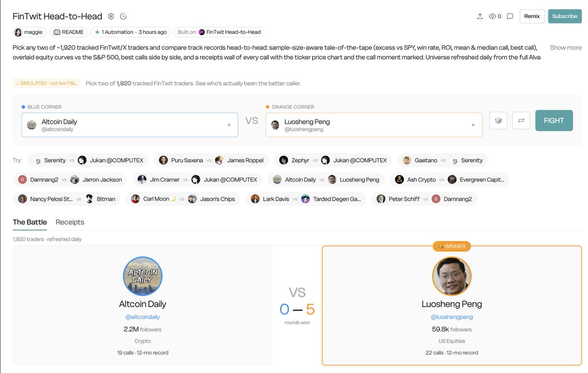This screenshot has height=373, width=588.
Task: Click the page title FinTwit Head-to-Head
Action: point(58,16)
